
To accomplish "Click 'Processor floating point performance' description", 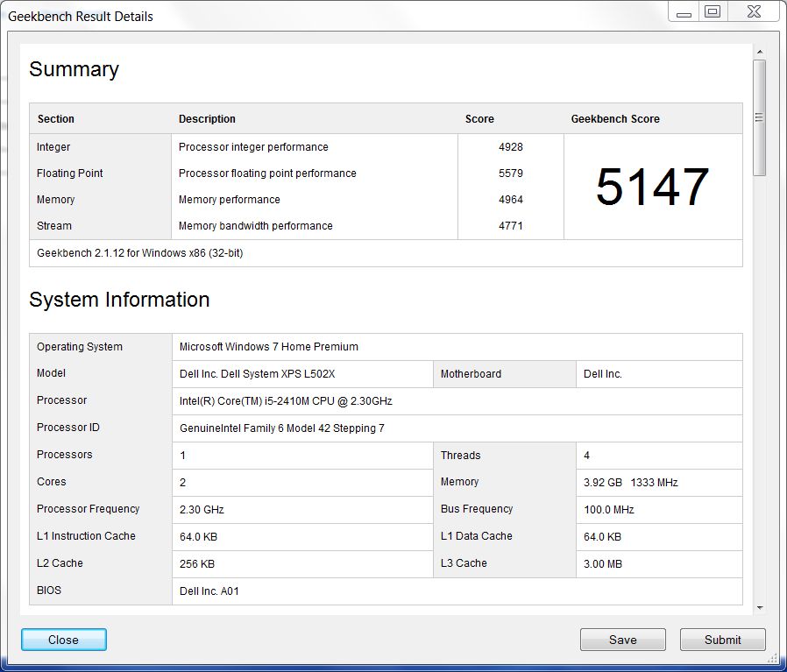I will click(x=267, y=173).
